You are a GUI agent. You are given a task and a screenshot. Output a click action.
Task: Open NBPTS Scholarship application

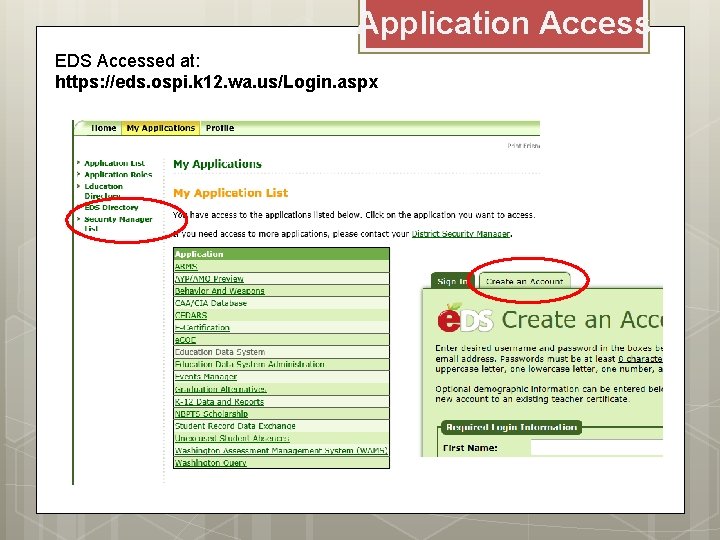[211, 413]
